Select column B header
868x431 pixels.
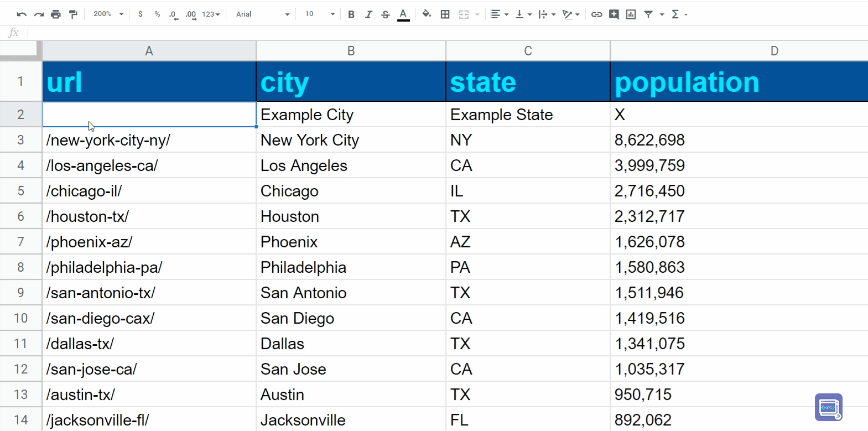351,51
